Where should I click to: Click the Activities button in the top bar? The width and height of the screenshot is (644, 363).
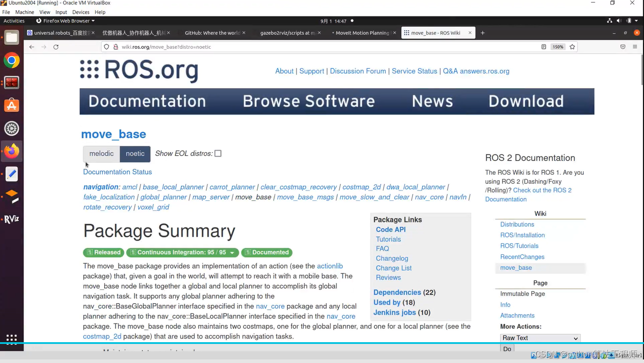(14, 21)
